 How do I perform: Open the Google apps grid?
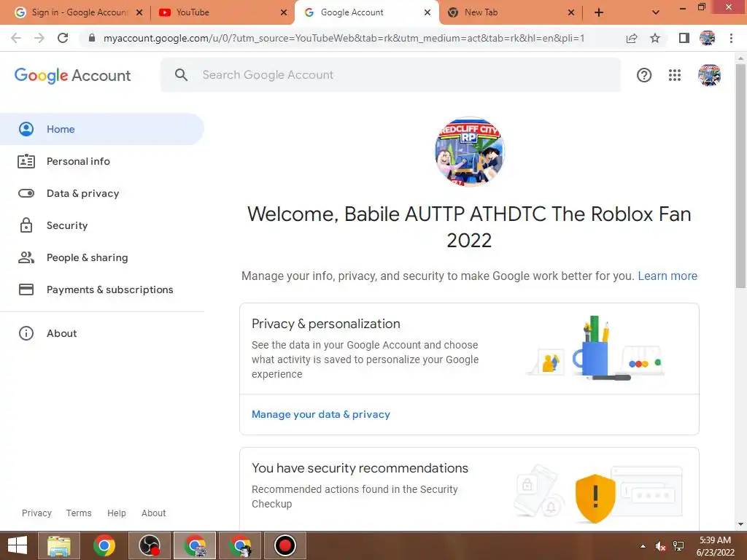pos(675,75)
